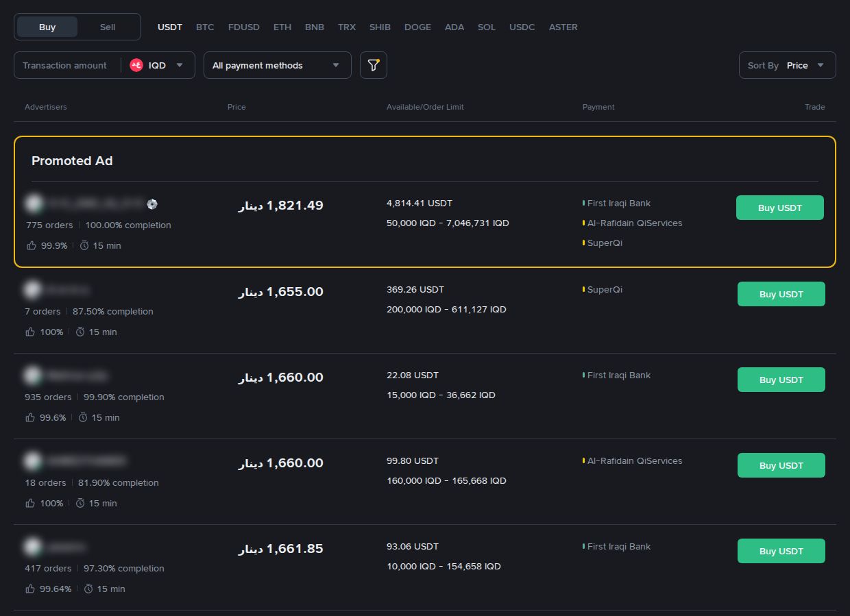Select the ETH tab

tap(282, 27)
